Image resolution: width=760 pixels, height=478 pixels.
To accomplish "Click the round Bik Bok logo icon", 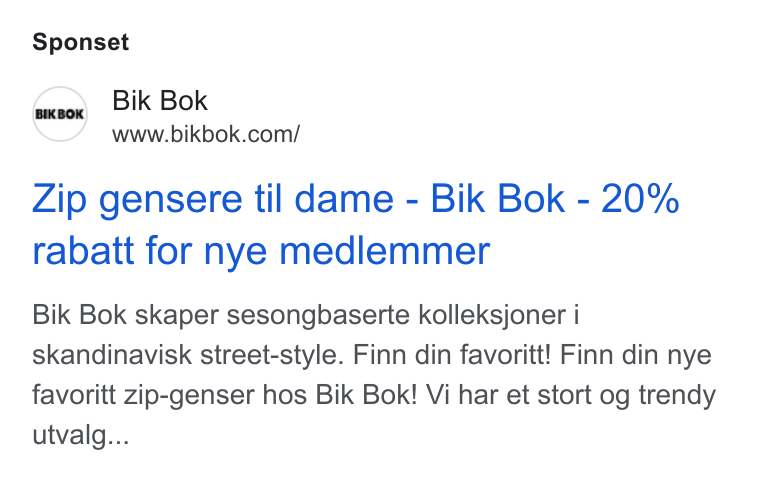I will (x=60, y=114).
